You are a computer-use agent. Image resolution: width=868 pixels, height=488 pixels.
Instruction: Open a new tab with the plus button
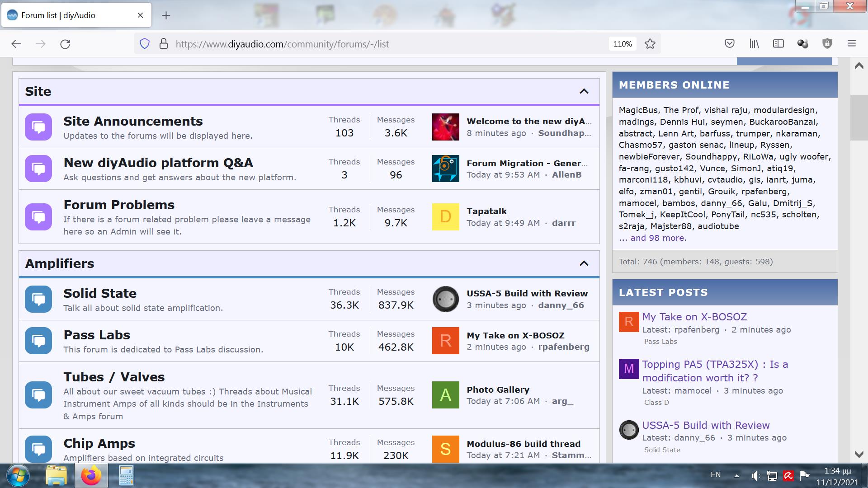click(x=166, y=15)
